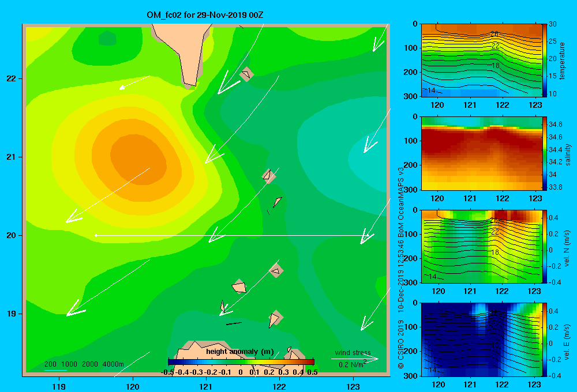Click the 'salinity' color bar axis label
The image size is (577, 392).
(568, 154)
